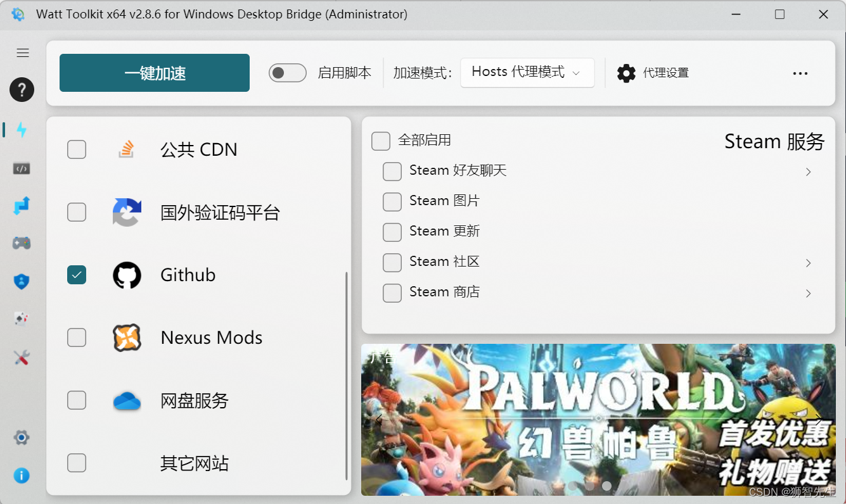Click the 国外验证码平台 label

coord(220,212)
